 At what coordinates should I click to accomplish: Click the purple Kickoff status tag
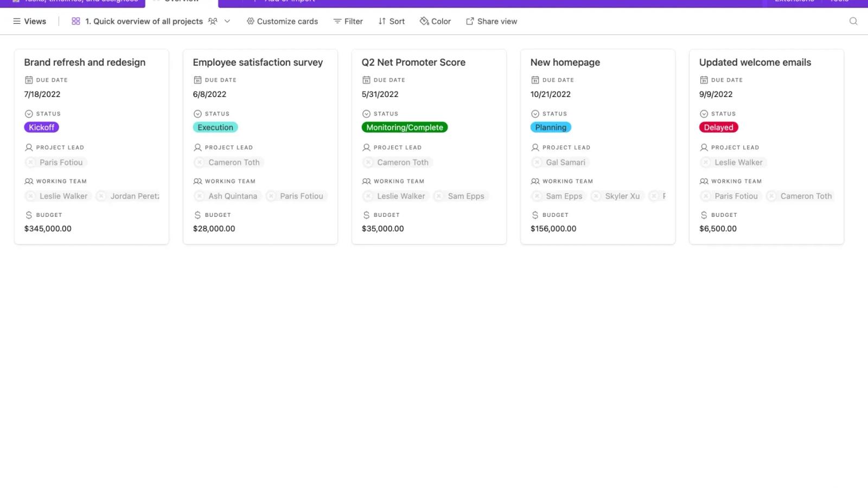point(42,127)
